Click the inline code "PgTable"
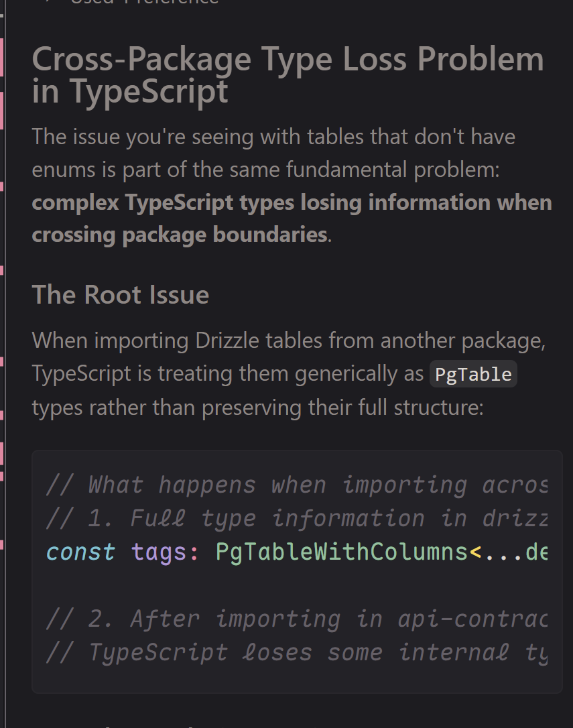The height and width of the screenshot is (728, 573). click(x=473, y=374)
